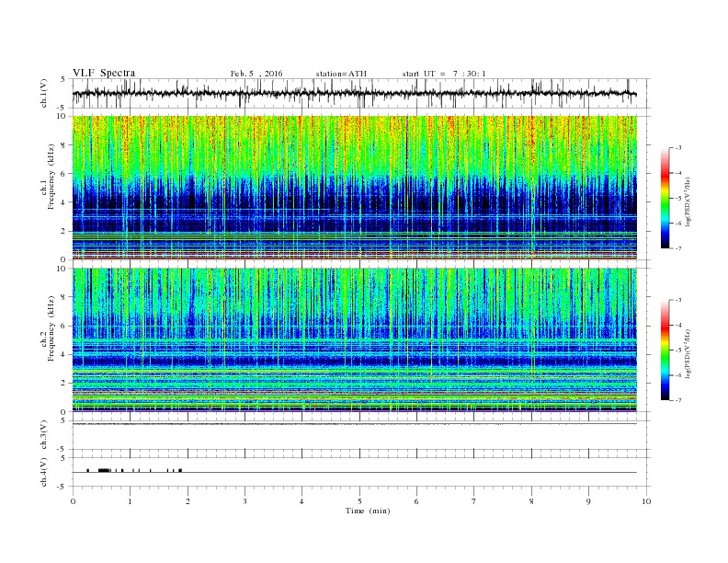Click the ch.1 color bar "log(PSD)(V²/Hz)" label
This screenshot has width=728, height=563.
pos(688,201)
